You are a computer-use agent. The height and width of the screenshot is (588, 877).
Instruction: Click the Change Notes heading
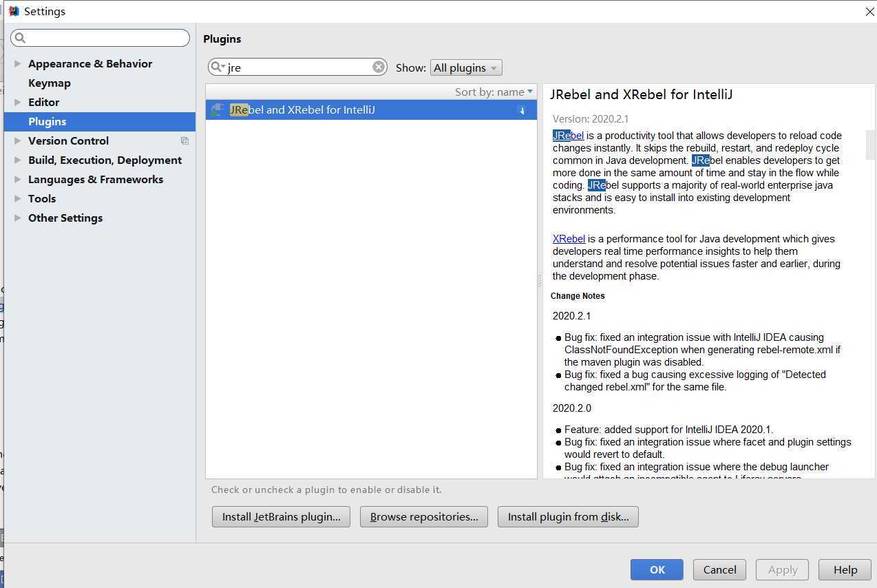(578, 296)
